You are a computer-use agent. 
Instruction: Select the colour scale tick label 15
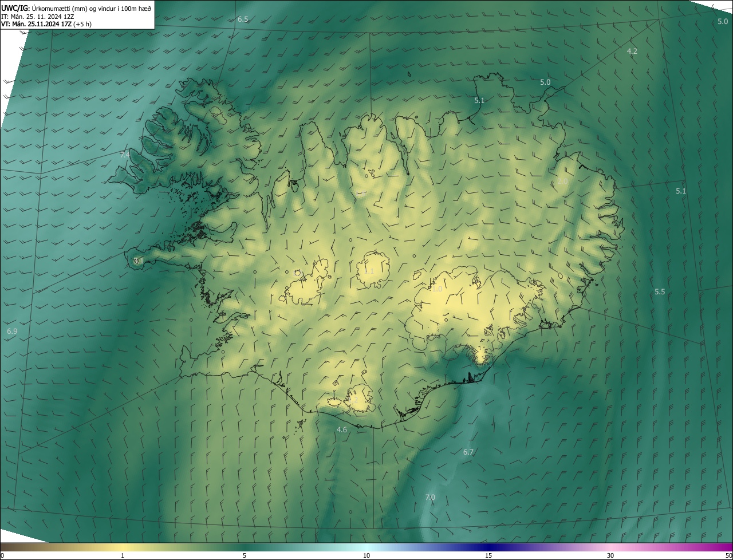488,555
